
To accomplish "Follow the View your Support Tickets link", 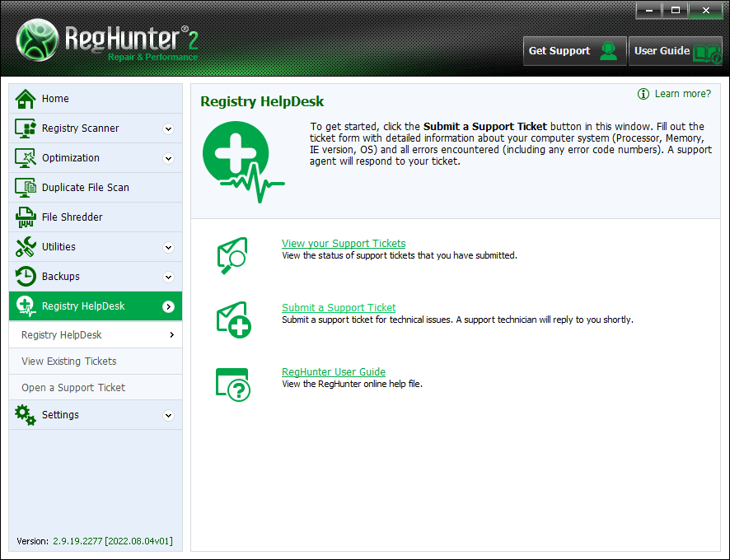I will [344, 244].
